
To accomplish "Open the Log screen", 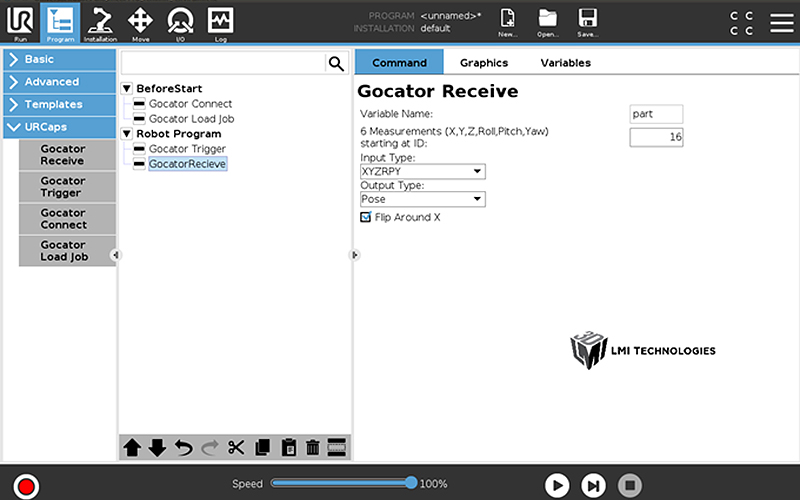I will point(220,23).
